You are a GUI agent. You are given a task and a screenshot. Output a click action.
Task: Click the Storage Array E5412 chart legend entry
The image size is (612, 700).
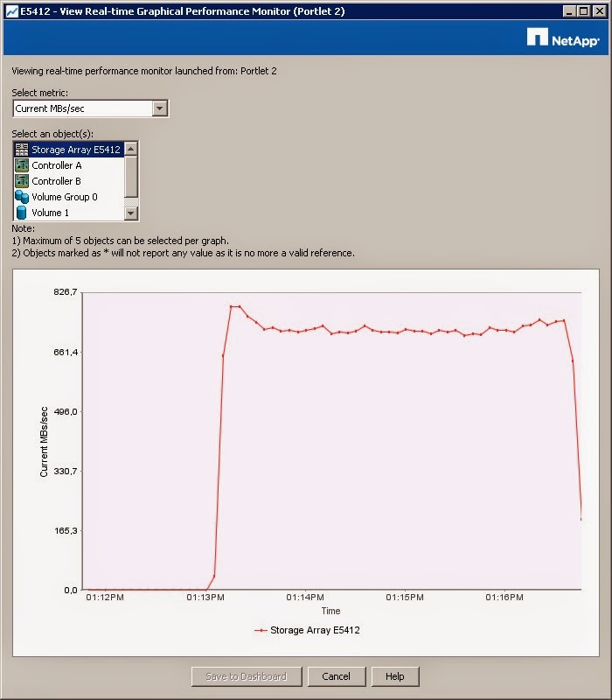pyautogui.click(x=307, y=630)
